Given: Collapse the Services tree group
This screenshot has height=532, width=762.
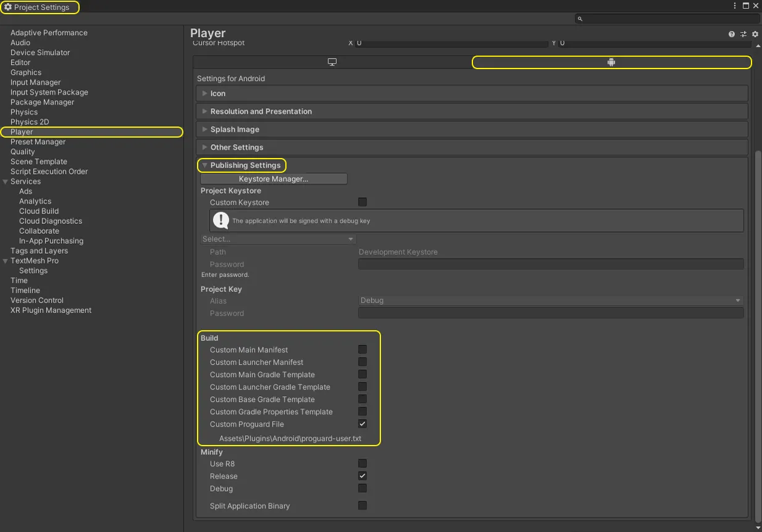Looking at the screenshot, I should click(x=6, y=181).
